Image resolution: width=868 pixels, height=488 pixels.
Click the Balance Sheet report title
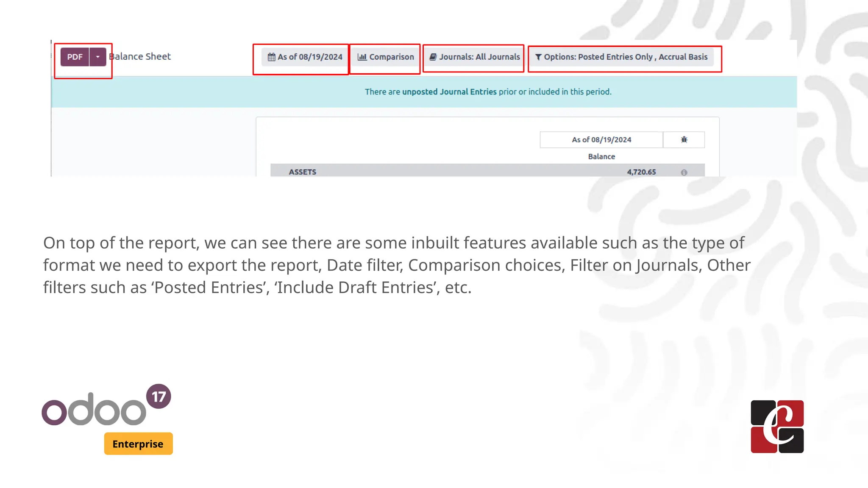[x=140, y=57]
